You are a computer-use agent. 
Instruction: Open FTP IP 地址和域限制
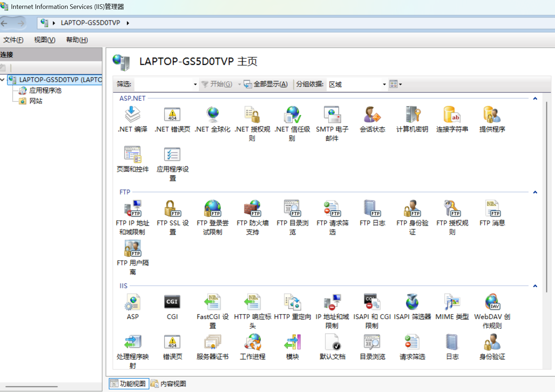coord(132,217)
